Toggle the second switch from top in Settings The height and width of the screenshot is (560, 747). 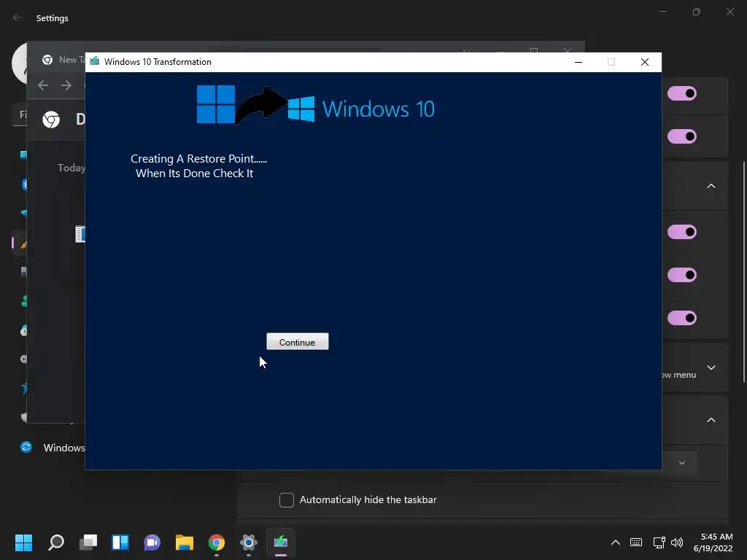(682, 136)
